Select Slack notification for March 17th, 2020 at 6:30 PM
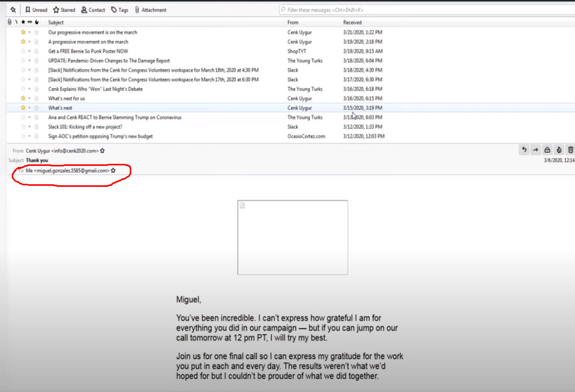This screenshot has height=392, width=575. tap(153, 80)
